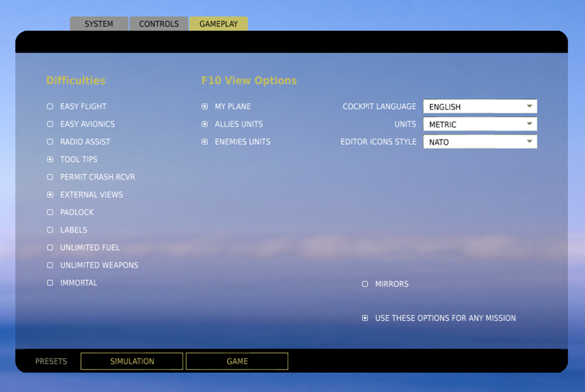Open the Cockpit Language dropdown
This screenshot has width=585, height=392.
coord(480,107)
